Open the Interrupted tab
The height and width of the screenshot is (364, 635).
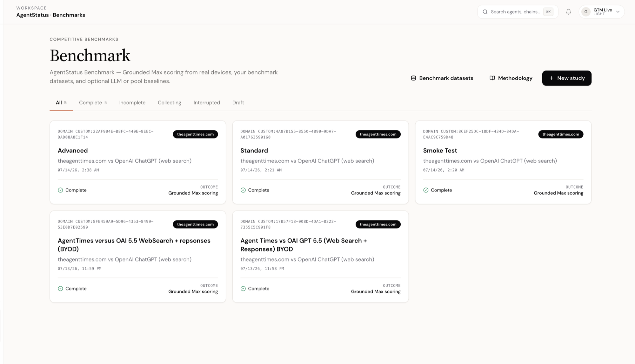(x=207, y=103)
